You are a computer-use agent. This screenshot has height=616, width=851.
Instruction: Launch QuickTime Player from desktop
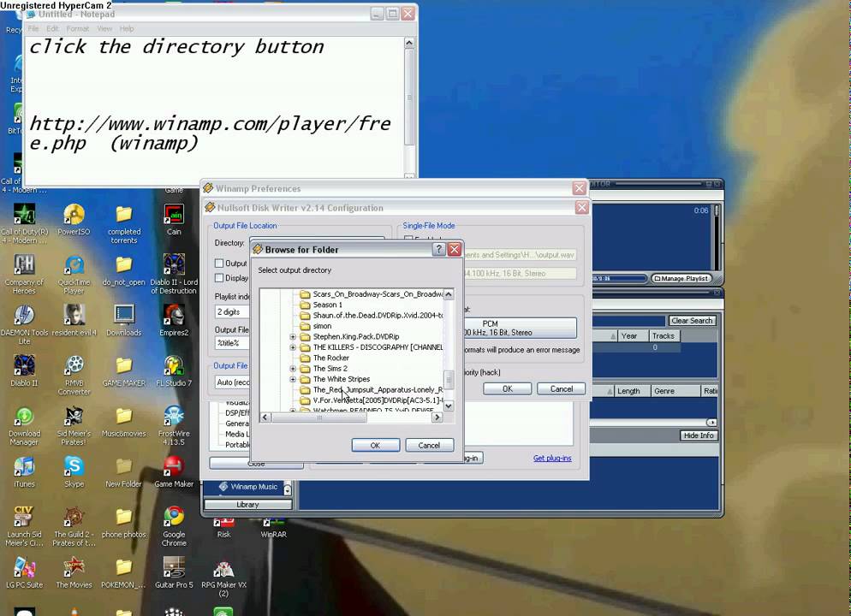tap(74, 274)
